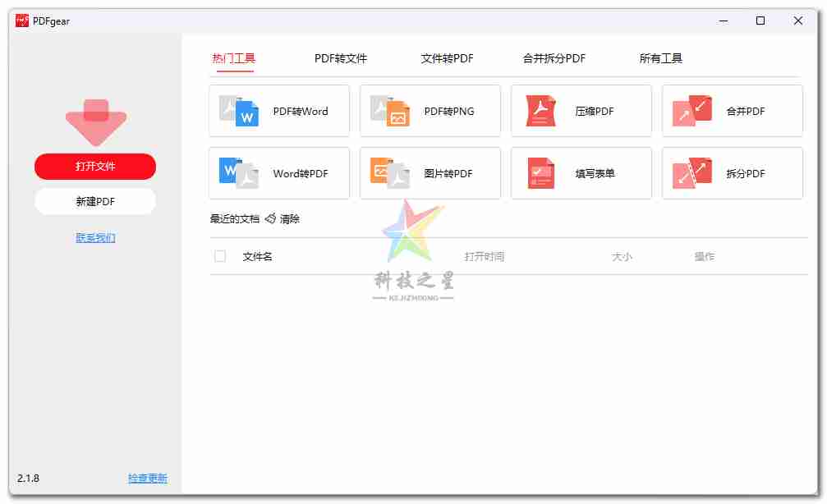Launch 合并PDF using its merge icon
The height and width of the screenshot is (504, 827).
point(691,111)
